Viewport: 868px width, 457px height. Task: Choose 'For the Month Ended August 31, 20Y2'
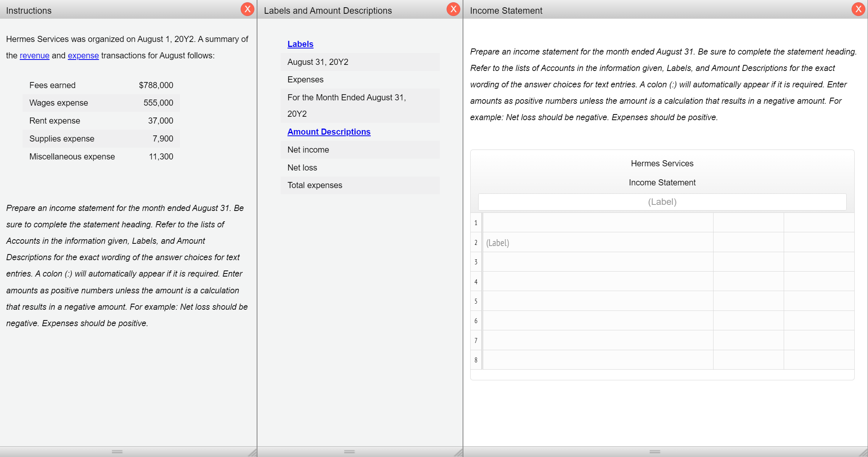347,105
